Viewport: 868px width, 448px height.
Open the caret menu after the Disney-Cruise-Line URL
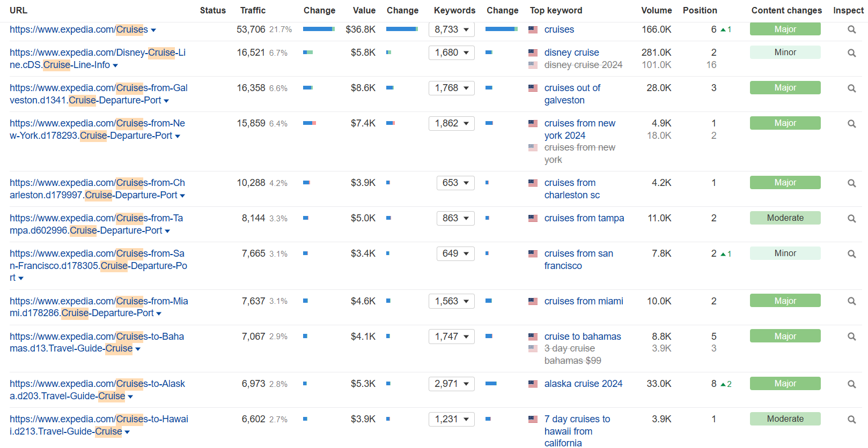coord(115,66)
